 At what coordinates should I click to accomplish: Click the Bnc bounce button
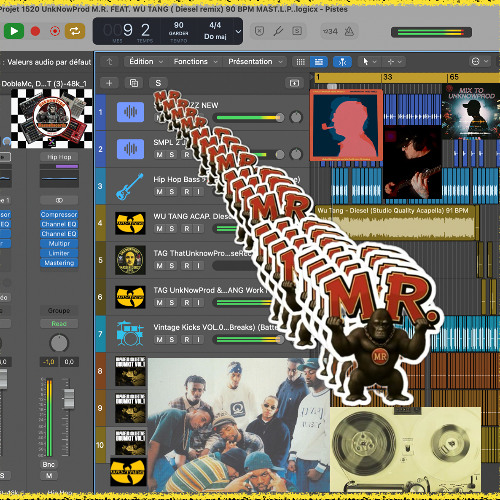[49, 464]
